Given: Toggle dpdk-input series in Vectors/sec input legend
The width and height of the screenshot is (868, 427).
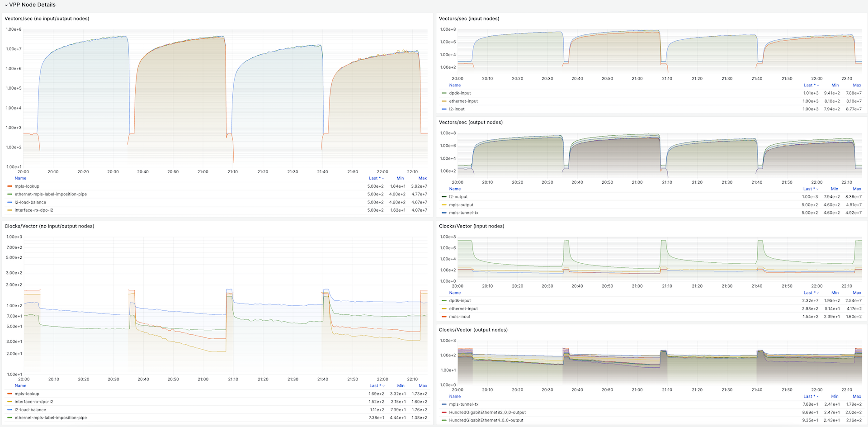Looking at the screenshot, I should coord(460,93).
